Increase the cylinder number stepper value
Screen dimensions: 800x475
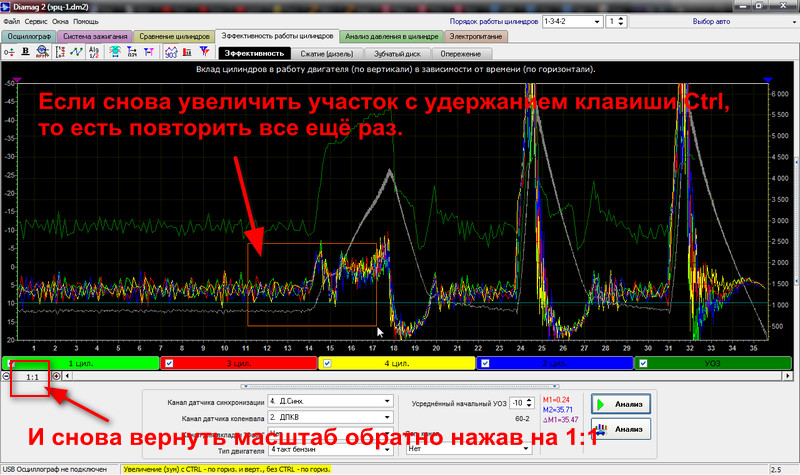[621, 19]
